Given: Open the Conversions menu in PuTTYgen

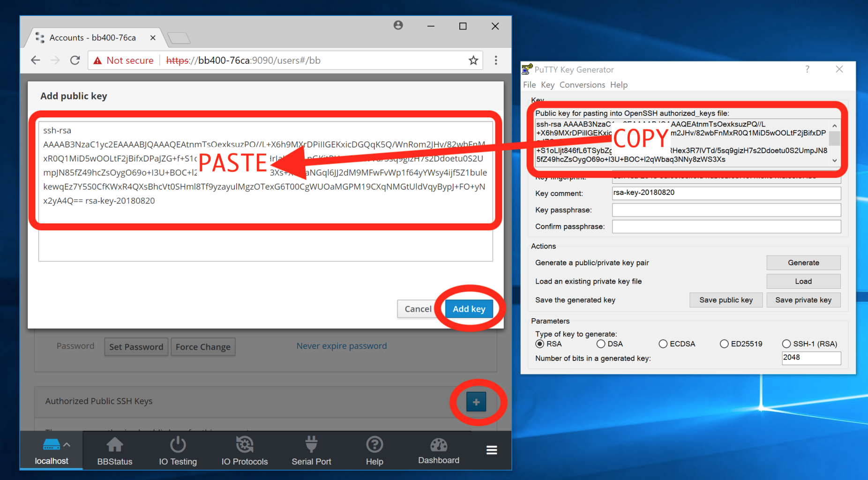Looking at the screenshot, I should click(582, 85).
